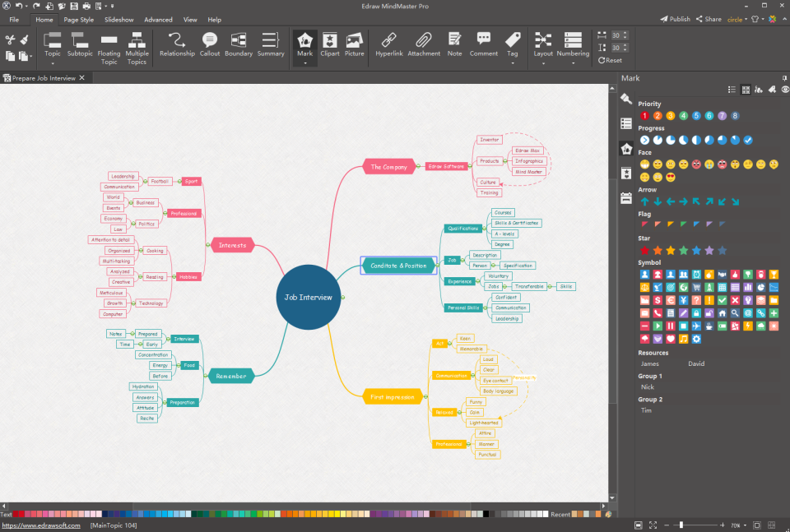Open the edrawsoft.com link

pyautogui.click(x=41, y=525)
